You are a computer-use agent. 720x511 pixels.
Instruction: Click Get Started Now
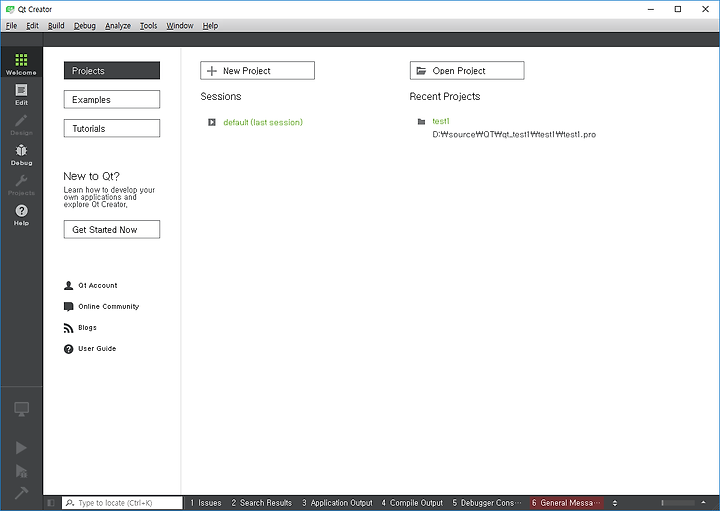pos(112,230)
